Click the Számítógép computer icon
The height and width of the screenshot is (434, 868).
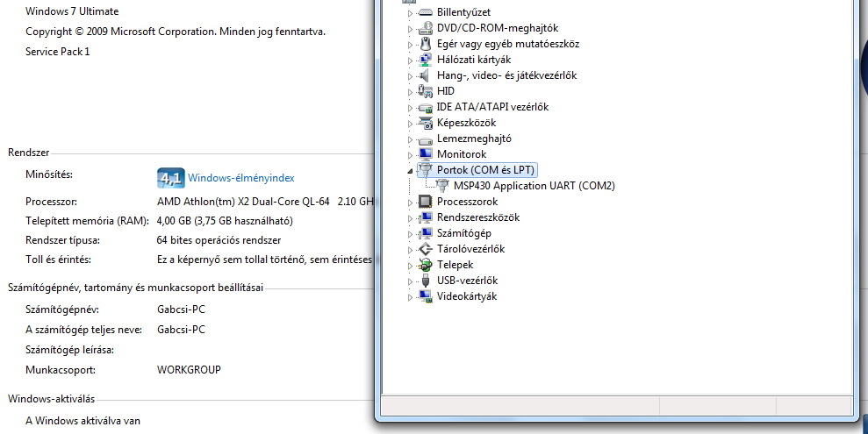[425, 233]
